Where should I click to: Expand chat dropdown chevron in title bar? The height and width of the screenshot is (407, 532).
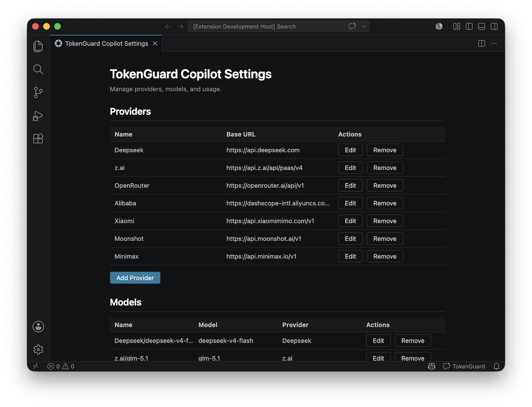pos(364,27)
